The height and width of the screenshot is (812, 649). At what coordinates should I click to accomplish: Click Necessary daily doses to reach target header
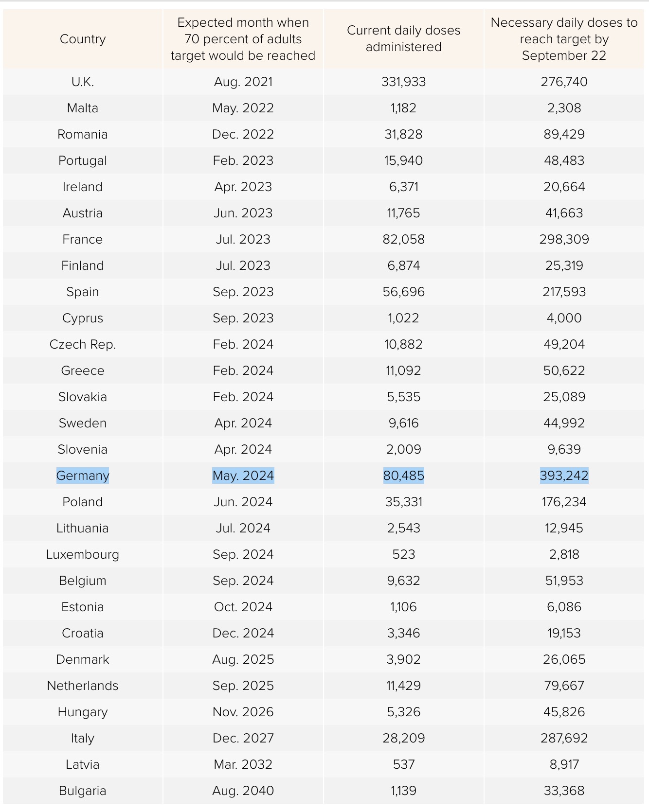click(x=564, y=39)
